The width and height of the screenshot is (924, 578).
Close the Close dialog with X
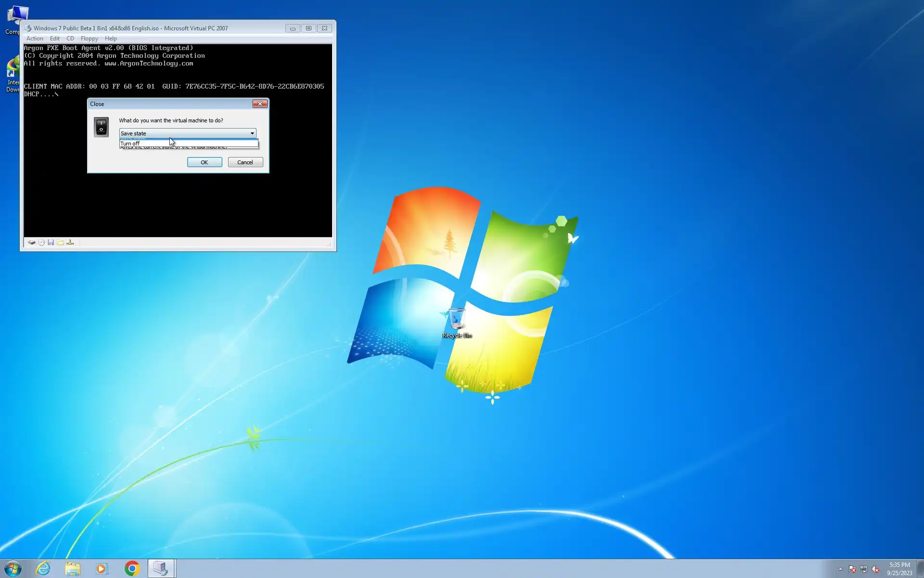(x=260, y=104)
